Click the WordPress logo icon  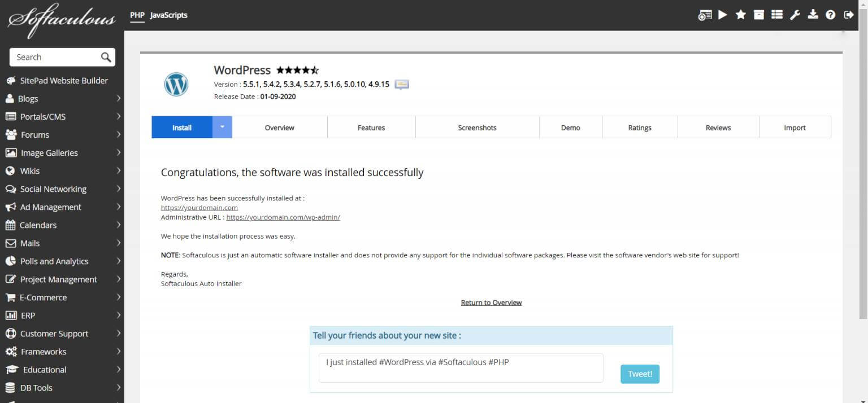[176, 85]
